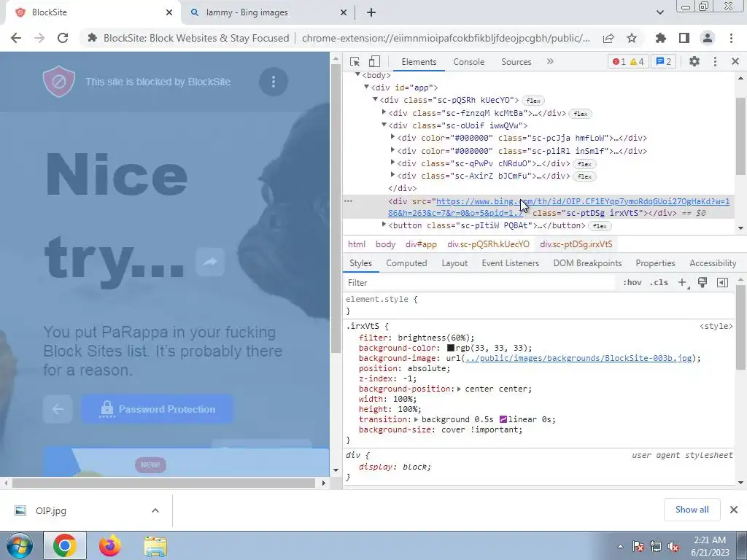747x560 pixels.
Task: Open the DevTools settings gear
Action: click(x=694, y=61)
